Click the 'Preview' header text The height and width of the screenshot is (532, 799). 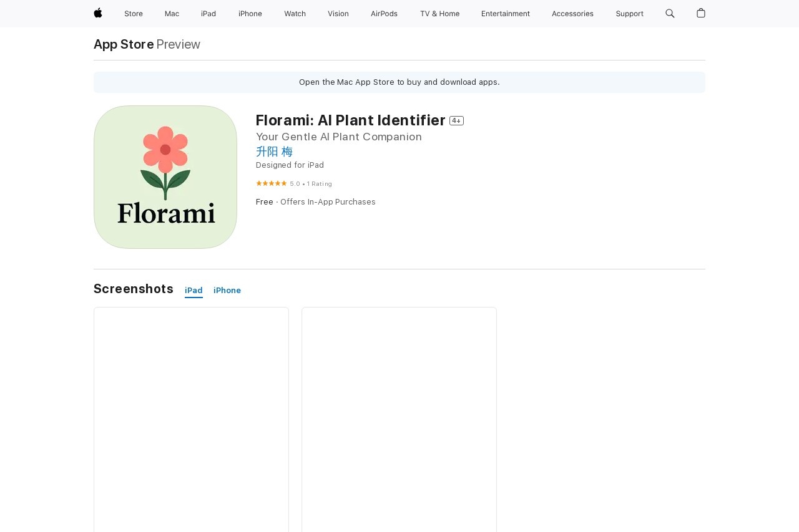click(179, 44)
